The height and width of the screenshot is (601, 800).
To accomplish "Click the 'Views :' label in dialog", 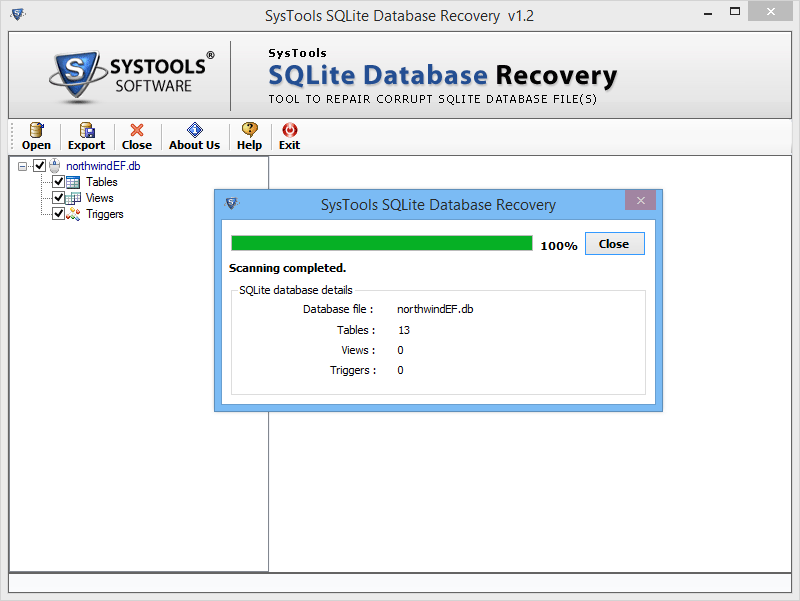I will pyautogui.click(x=358, y=350).
